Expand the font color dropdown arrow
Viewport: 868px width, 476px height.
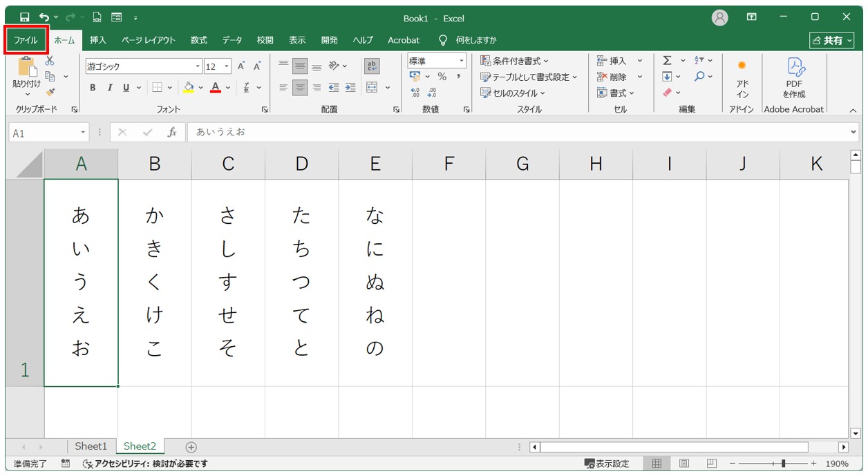pos(228,88)
